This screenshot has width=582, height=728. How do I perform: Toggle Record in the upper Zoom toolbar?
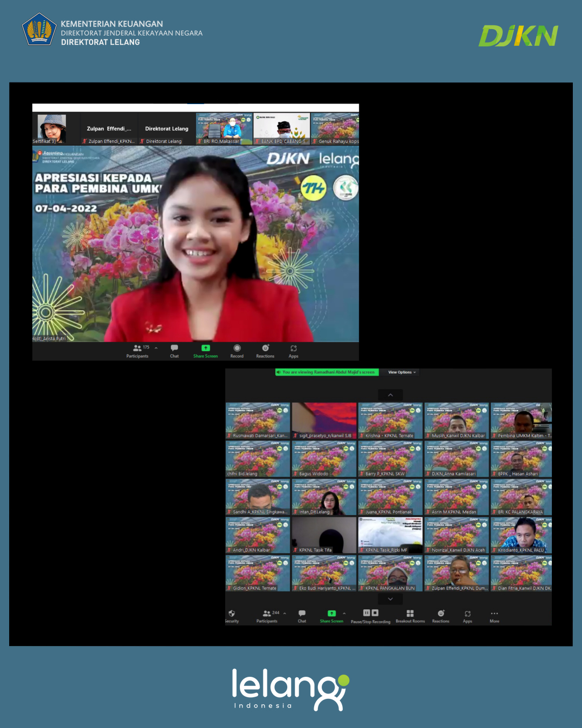pos(237,351)
